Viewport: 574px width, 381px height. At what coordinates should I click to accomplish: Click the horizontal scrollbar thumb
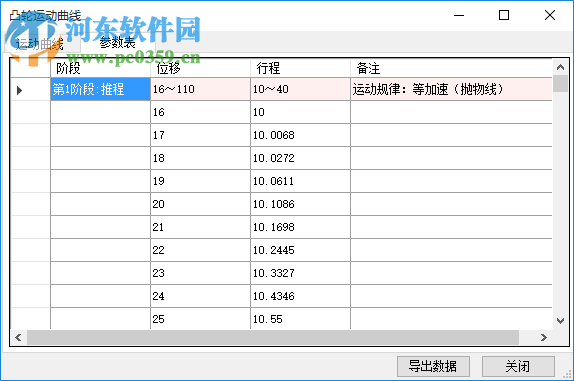click(x=273, y=337)
